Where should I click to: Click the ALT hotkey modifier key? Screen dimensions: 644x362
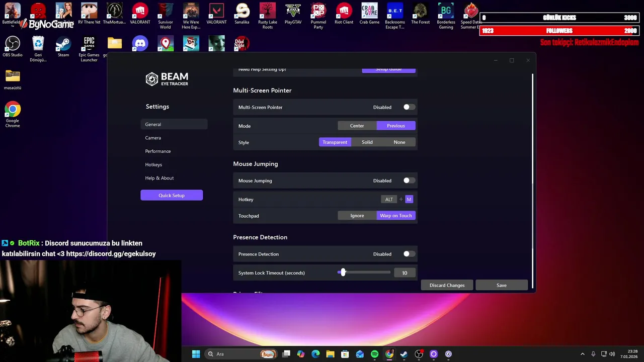(389, 199)
